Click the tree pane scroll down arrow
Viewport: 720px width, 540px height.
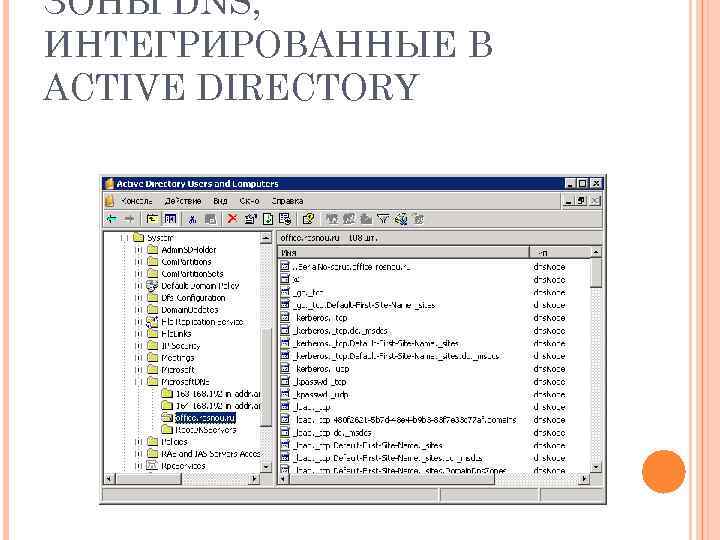pos(266,467)
